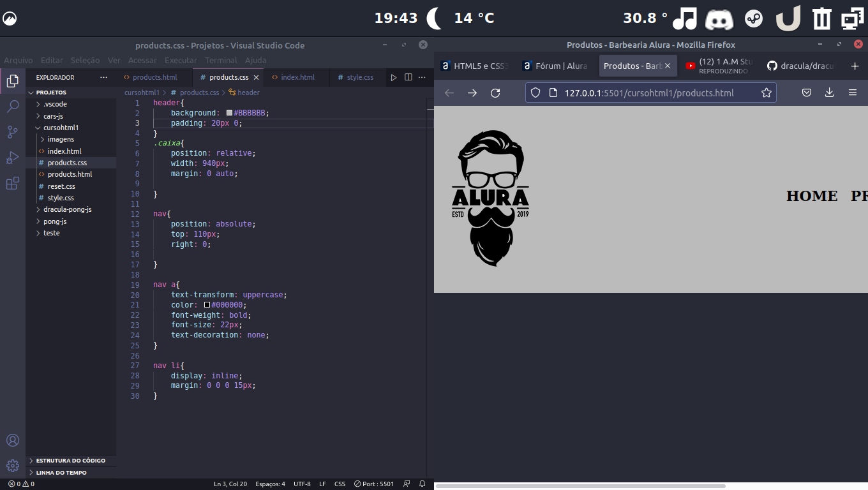Click the Firefox URL address field
Viewport: 868px width, 490px height.
click(x=651, y=93)
